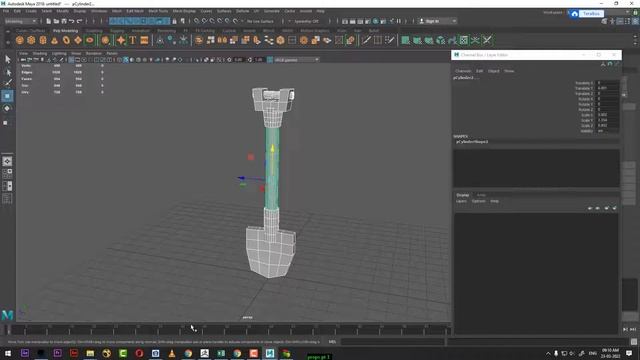Open the sRGB gamma view transform dropdown
640x360 pixels.
coord(297,60)
